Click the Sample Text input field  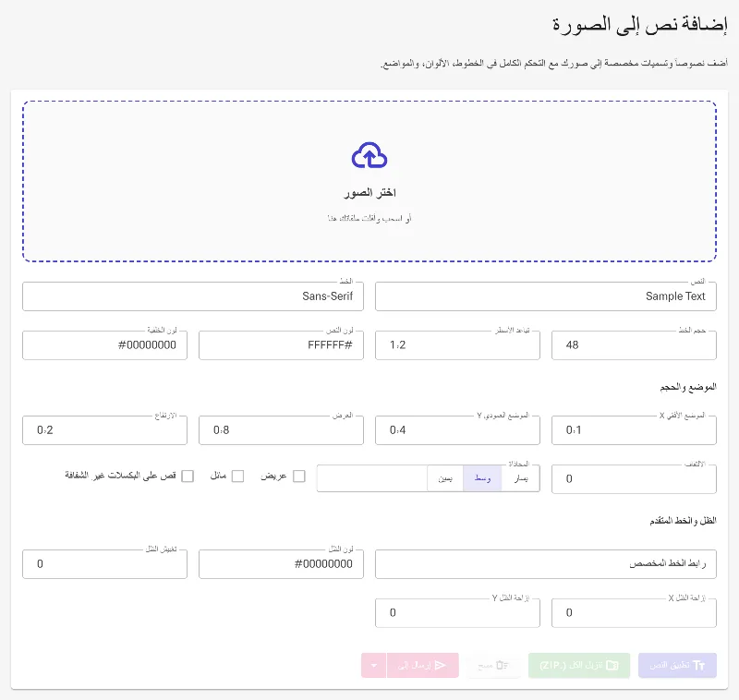coord(546,296)
